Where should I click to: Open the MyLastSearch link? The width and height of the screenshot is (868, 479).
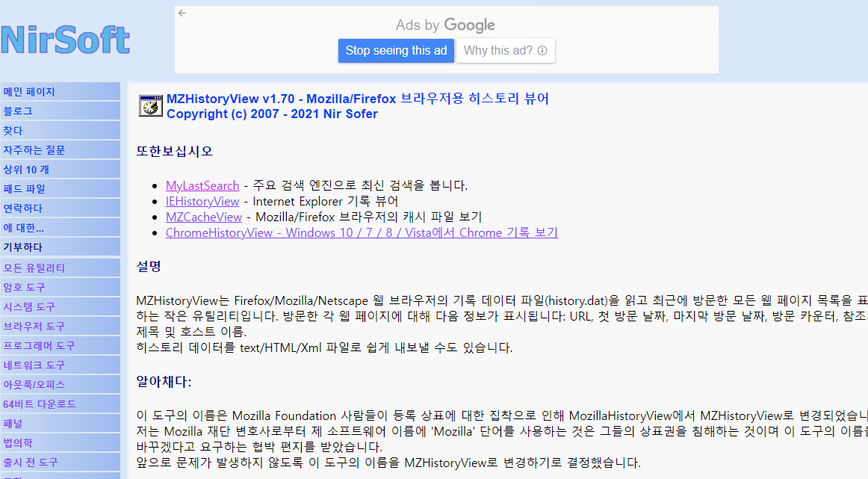(x=202, y=185)
